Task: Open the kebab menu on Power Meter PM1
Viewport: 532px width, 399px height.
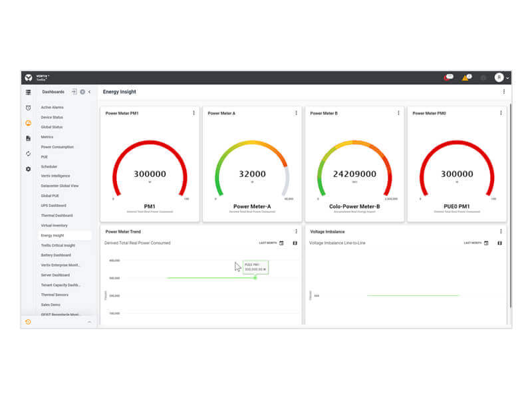Action: [193, 112]
